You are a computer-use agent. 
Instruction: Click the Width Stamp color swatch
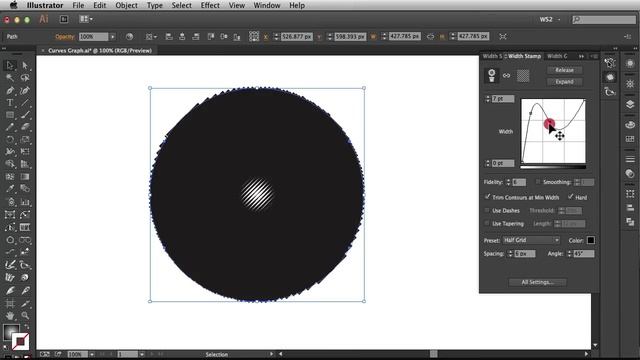(x=590, y=240)
